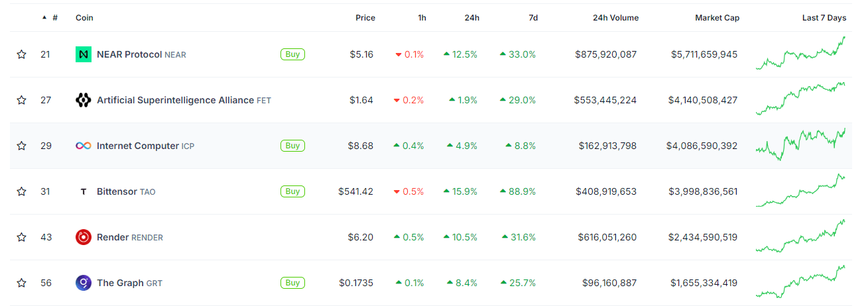Click The Graph GRT logo icon
Screen dimensions: 868x306
point(83,283)
